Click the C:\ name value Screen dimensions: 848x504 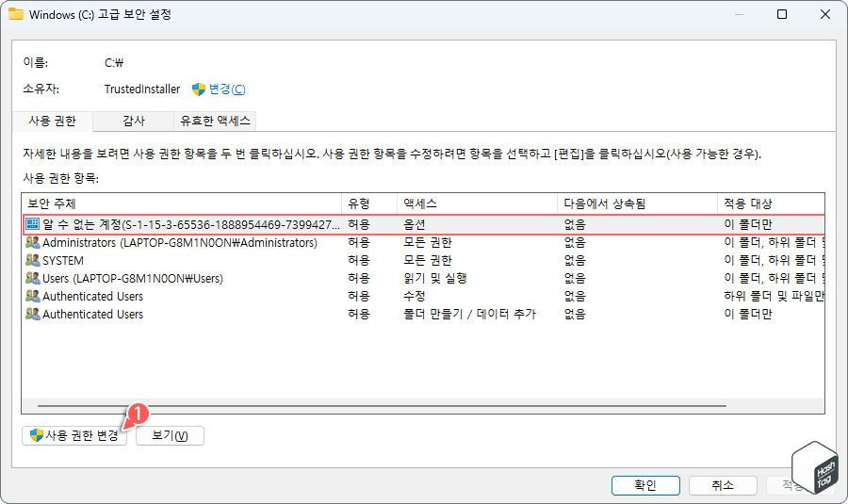[x=114, y=63]
